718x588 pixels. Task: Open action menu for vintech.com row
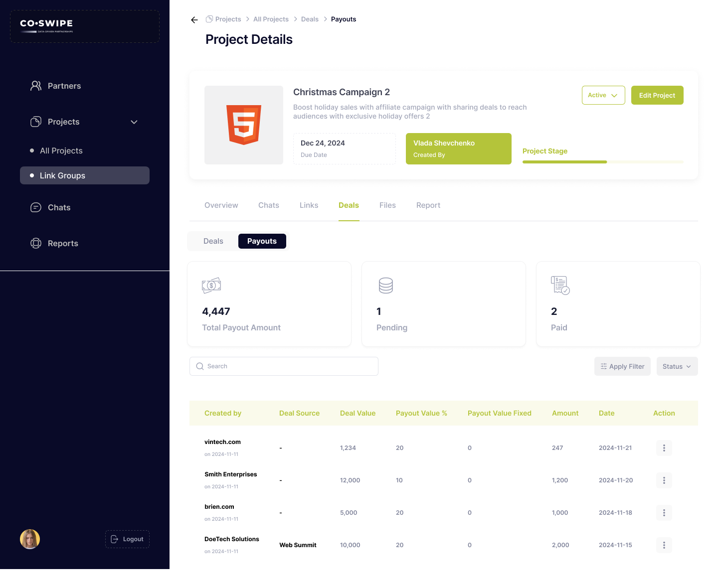(x=664, y=448)
